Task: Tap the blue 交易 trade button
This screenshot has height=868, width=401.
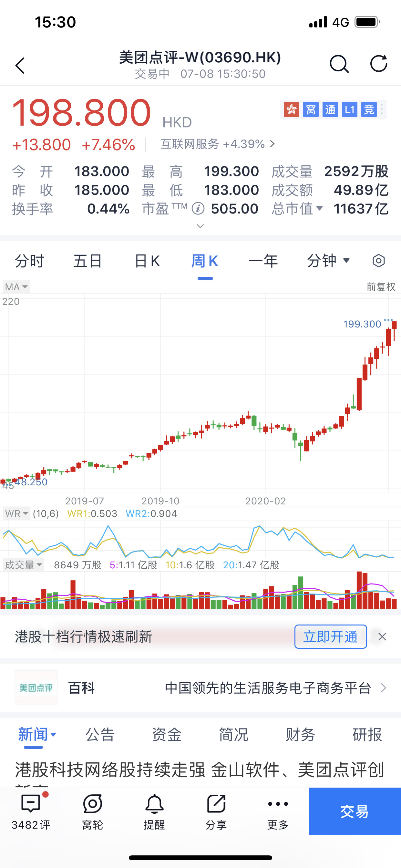Action: pyautogui.click(x=355, y=811)
